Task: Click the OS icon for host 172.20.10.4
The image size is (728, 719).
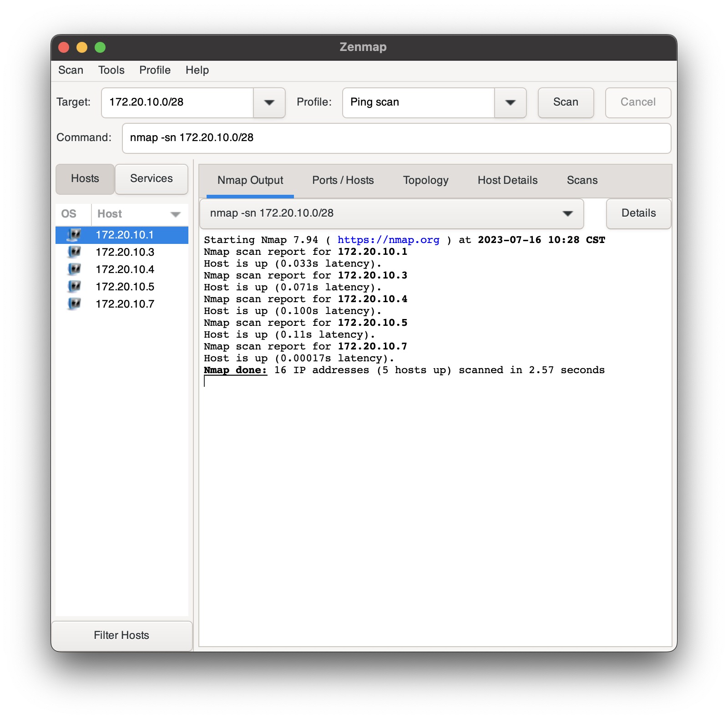Action: [74, 269]
